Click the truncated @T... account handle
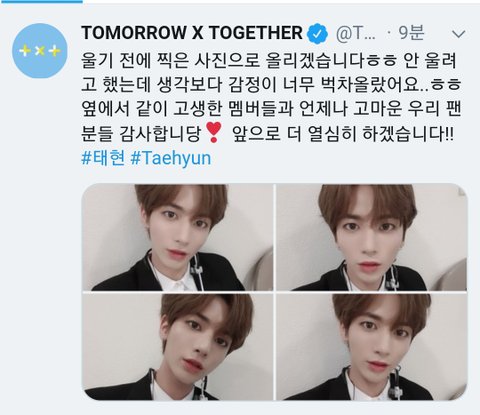480x415 pixels. pos(356,33)
